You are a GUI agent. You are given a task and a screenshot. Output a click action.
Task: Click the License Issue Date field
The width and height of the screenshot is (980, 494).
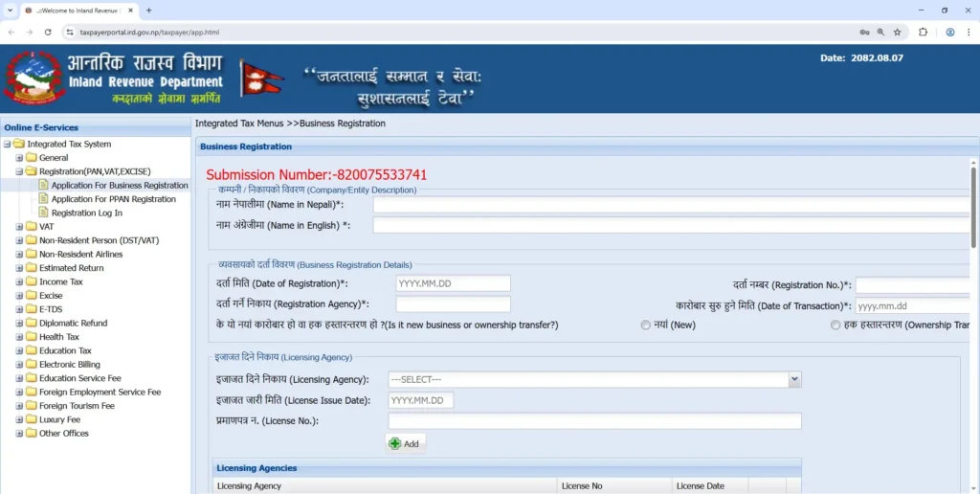pyautogui.click(x=421, y=400)
